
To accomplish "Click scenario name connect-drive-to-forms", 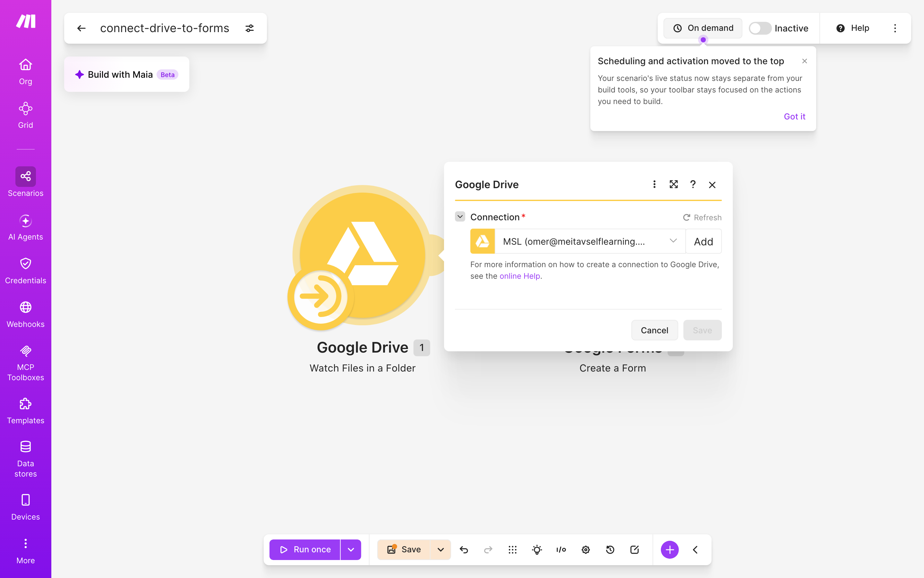I will (165, 28).
